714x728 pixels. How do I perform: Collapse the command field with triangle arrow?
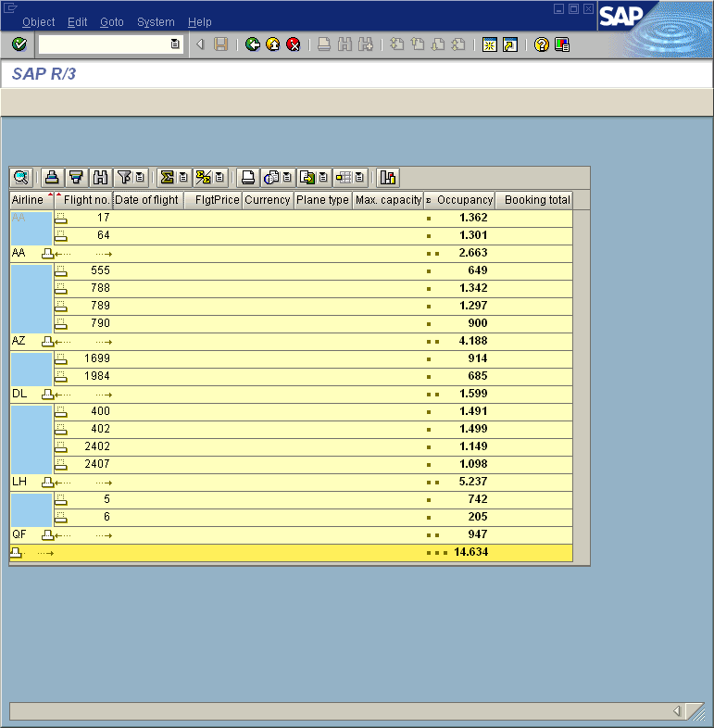click(200, 44)
